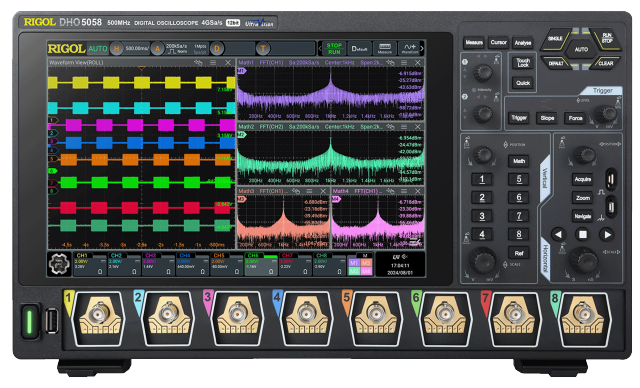
Task: Tap the orange H horizontal settings icon
Action: [x=116, y=49]
